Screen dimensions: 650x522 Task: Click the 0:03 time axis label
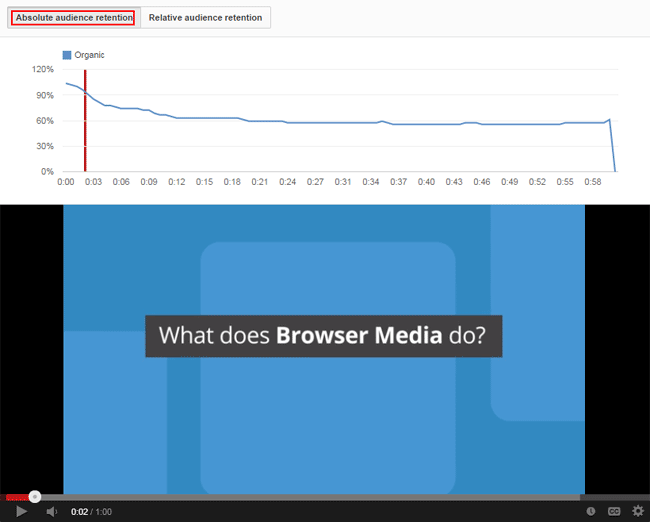pos(93,182)
